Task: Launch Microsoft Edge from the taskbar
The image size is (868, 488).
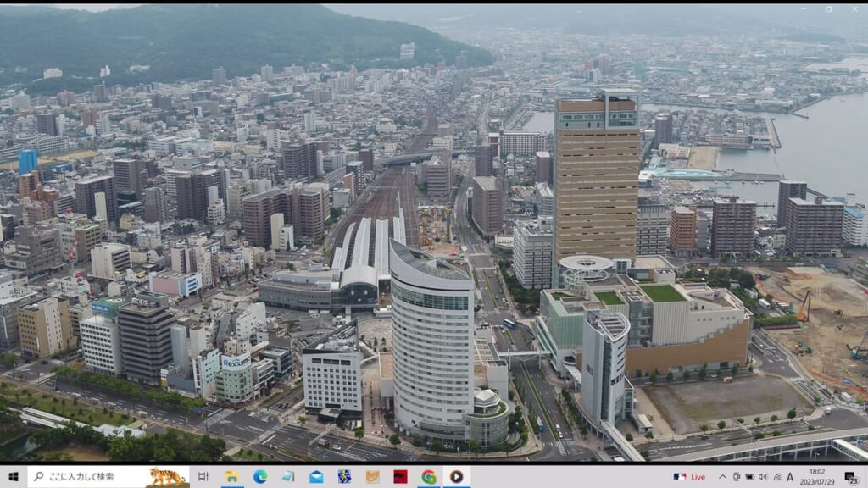Action: click(259, 476)
